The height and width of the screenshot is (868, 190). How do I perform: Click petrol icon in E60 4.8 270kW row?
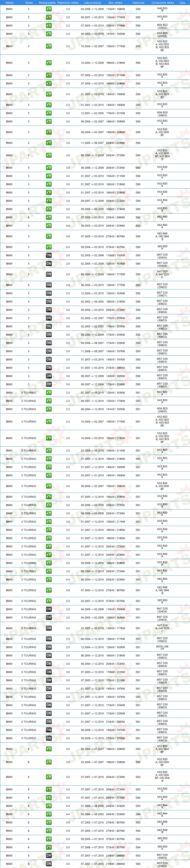(49, 237)
